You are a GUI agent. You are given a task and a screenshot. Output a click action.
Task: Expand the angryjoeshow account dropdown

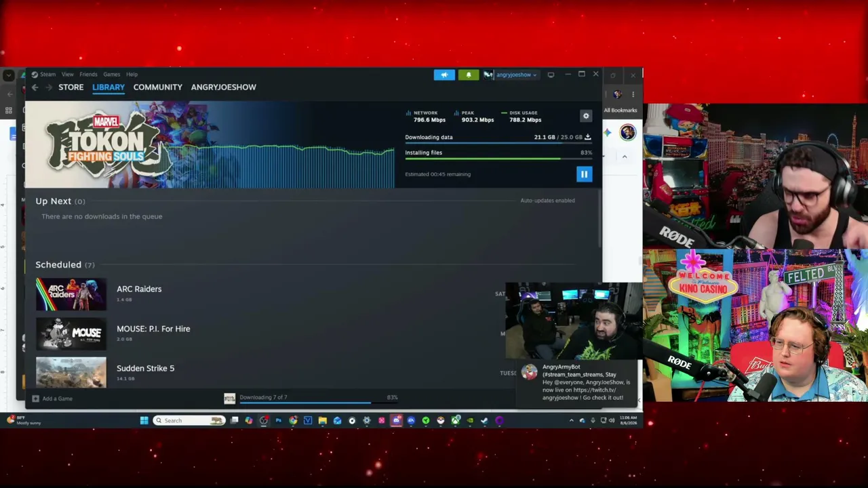(x=517, y=75)
